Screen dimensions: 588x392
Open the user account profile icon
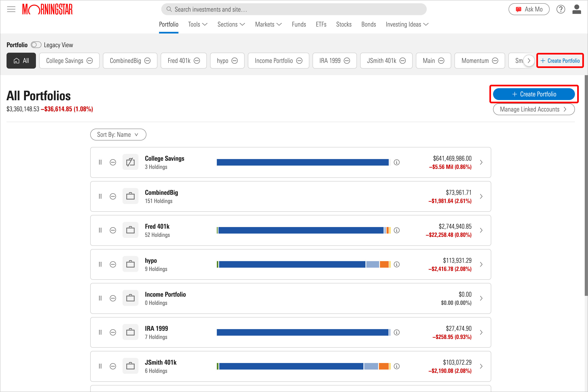pyautogui.click(x=577, y=10)
